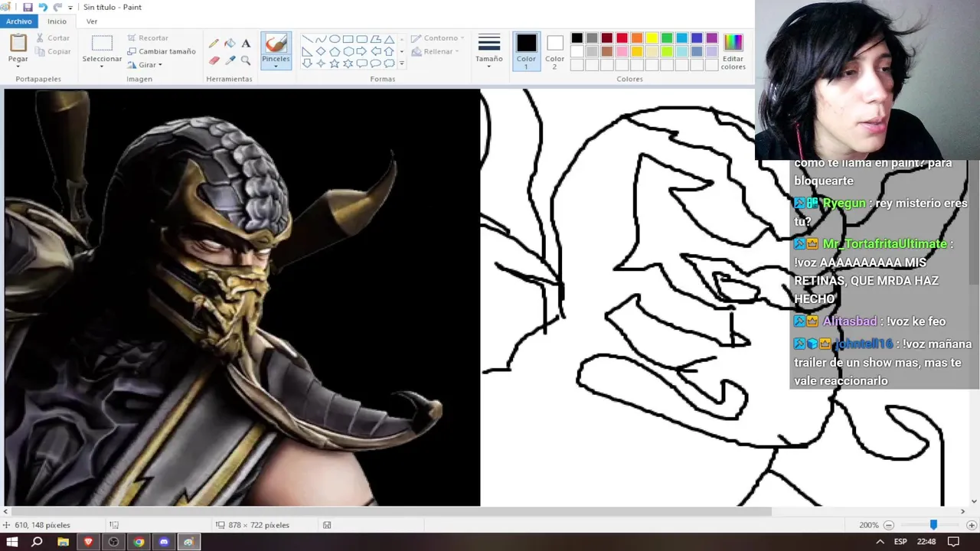Select the Eraser tool
The image size is (980, 551).
(214, 60)
